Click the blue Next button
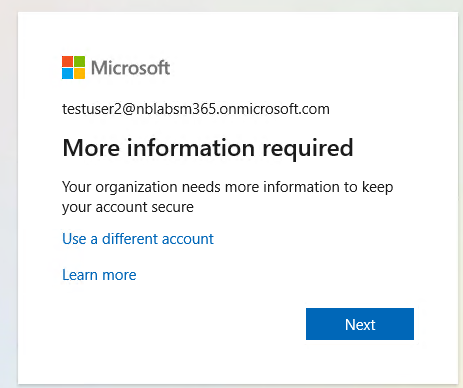Screen dimensions: 463x388 (360, 324)
